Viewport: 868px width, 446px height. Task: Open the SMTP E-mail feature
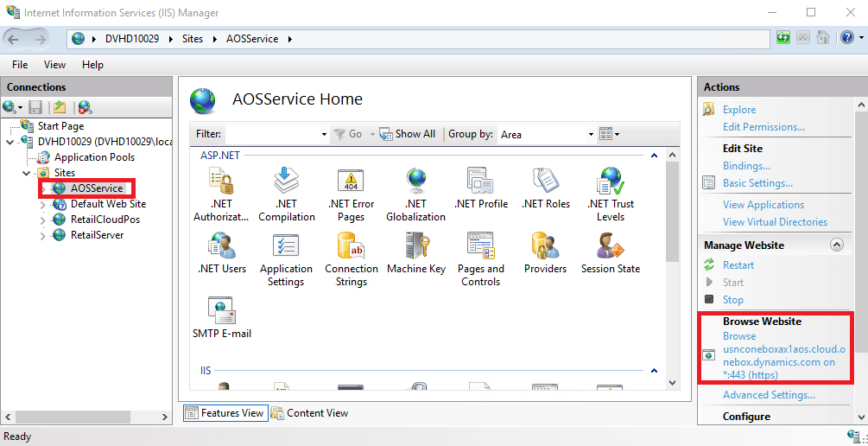(x=221, y=318)
